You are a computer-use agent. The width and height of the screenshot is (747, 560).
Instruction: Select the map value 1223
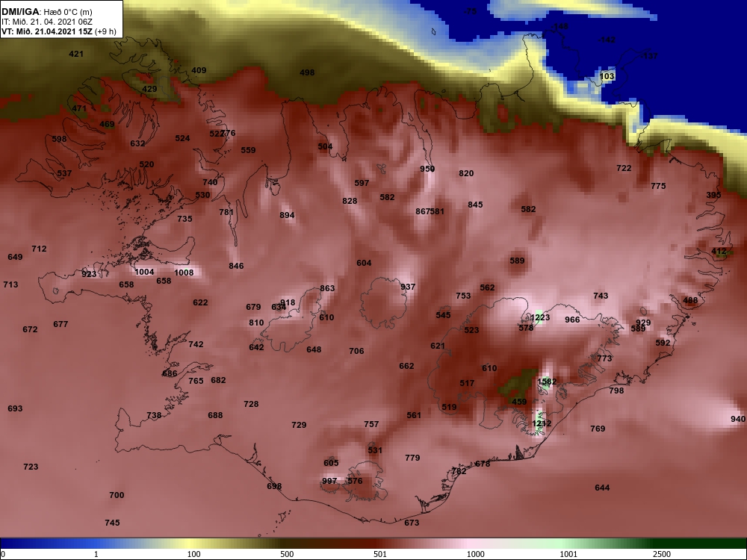point(540,317)
